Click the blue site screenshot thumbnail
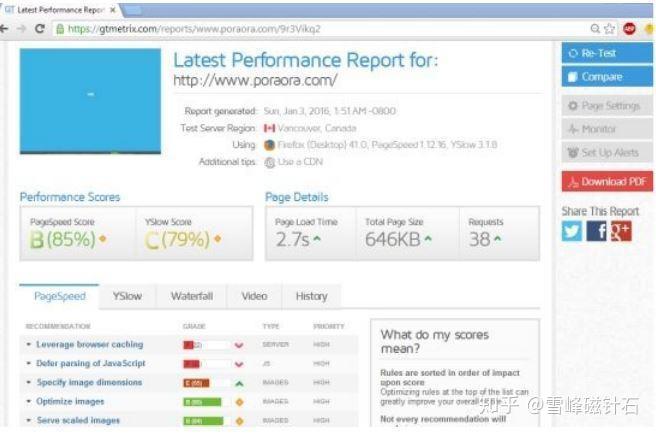This screenshot has height=434, width=656. [90, 101]
